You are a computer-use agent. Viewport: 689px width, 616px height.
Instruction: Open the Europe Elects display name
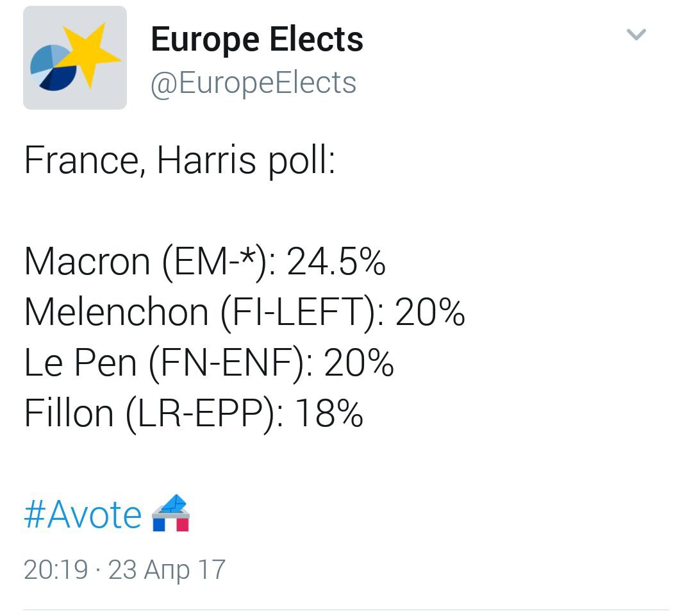point(257,40)
